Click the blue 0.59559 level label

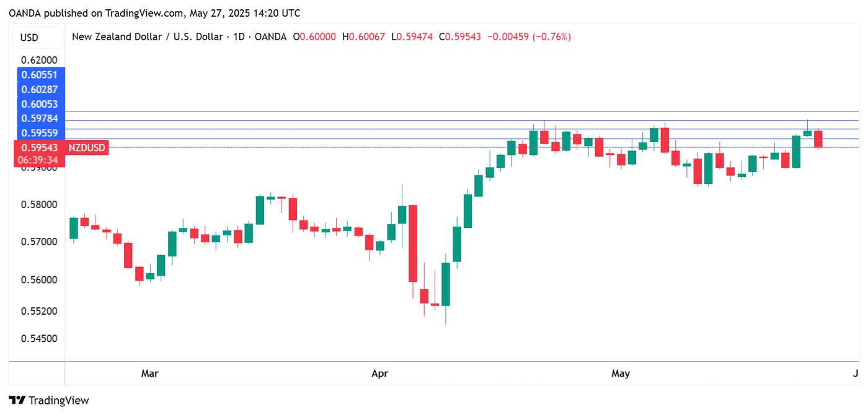[39, 133]
